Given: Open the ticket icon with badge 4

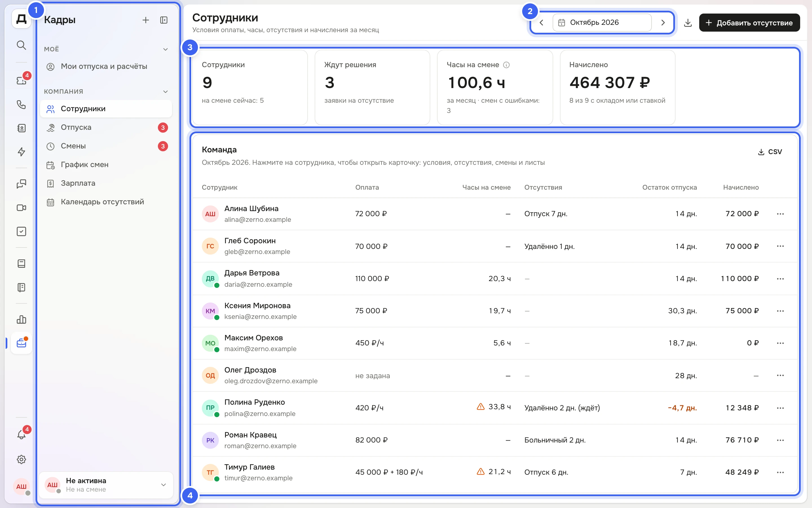Looking at the screenshot, I should [21, 81].
